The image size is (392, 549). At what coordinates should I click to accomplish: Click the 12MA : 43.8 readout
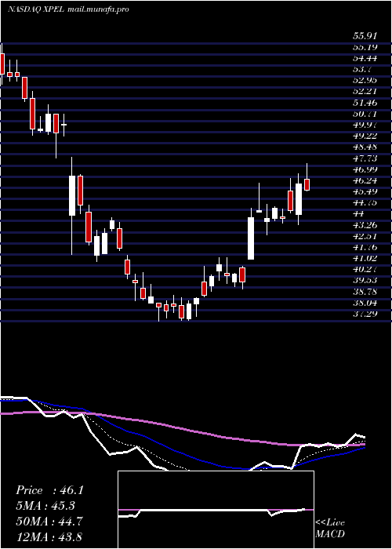[x=49, y=536]
